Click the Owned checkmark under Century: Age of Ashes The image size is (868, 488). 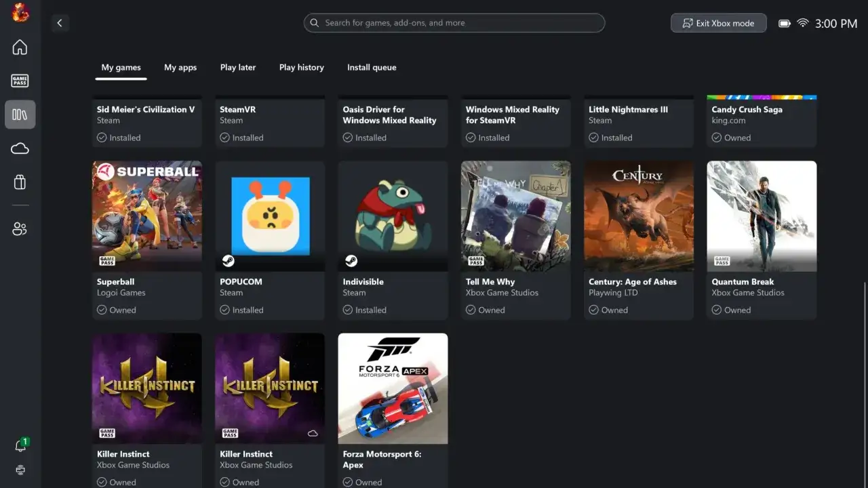point(594,310)
